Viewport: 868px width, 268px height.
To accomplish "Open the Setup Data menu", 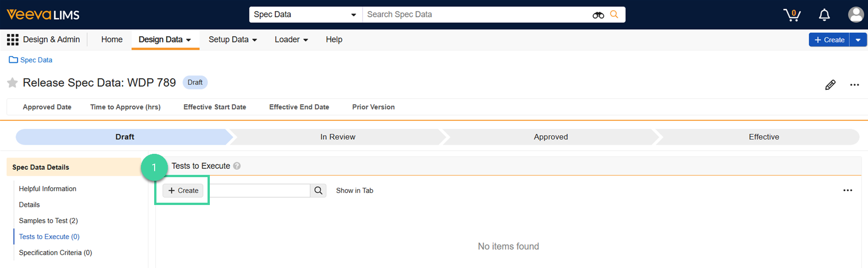I will pyautogui.click(x=233, y=40).
